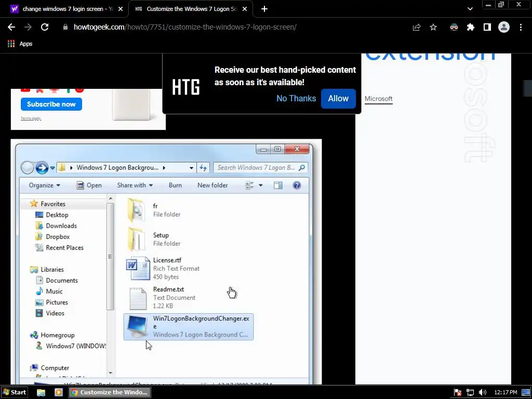This screenshot has width=532, height=399.
Task: Share this page icon in address bar
Action: pos(417,27)
